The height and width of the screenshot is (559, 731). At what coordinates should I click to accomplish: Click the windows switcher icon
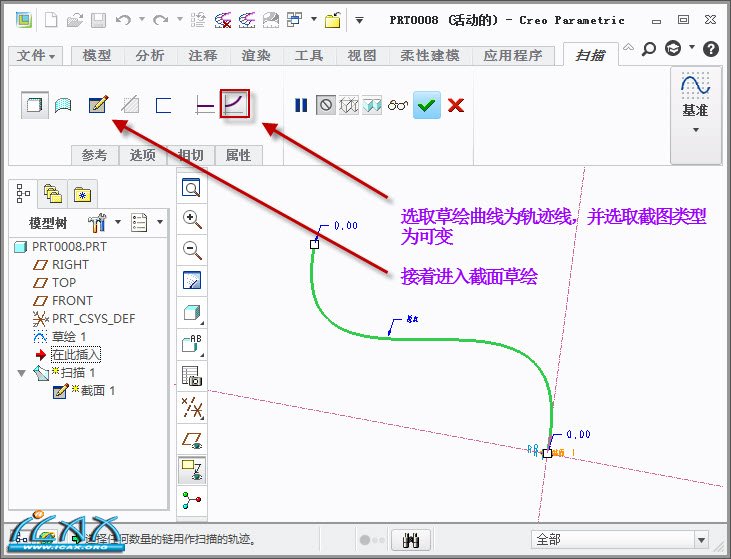coord(295,20)
